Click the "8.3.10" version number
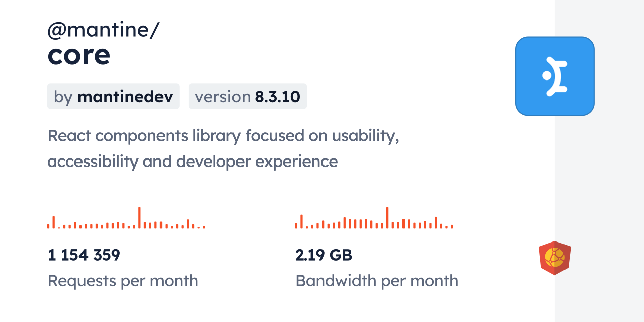This screenshot has height=322, width=644. [278, 96]
